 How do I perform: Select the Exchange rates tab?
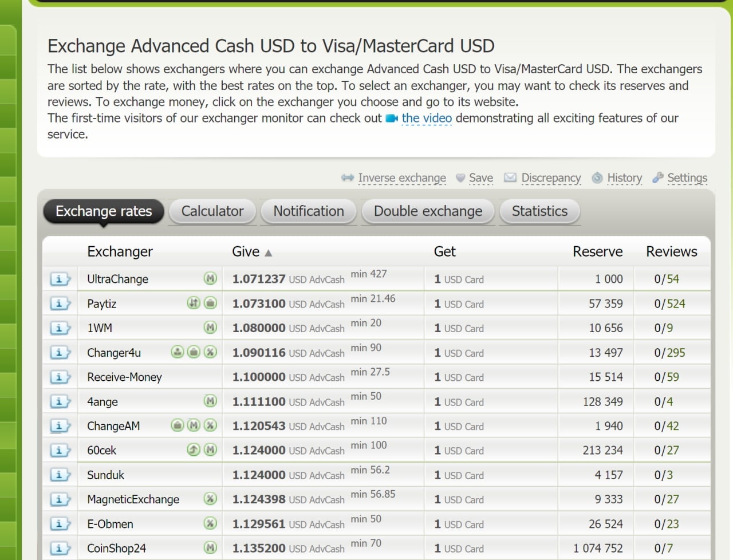(104, 211)
